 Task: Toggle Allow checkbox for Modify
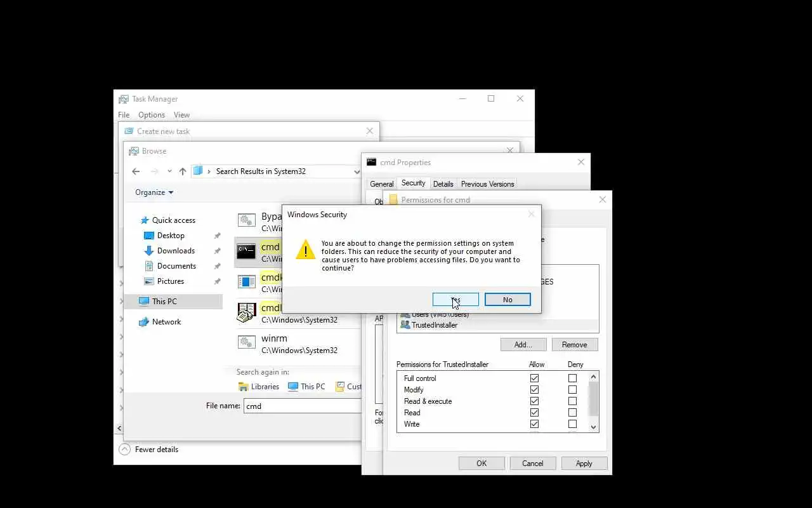(534, 390)
